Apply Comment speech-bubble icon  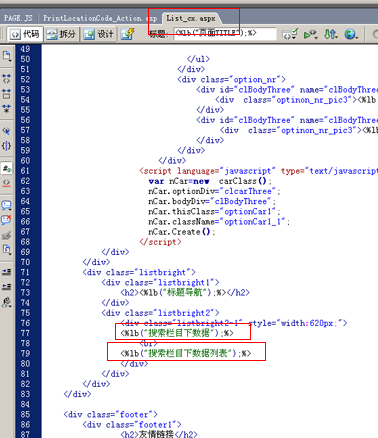click(7, 206)
